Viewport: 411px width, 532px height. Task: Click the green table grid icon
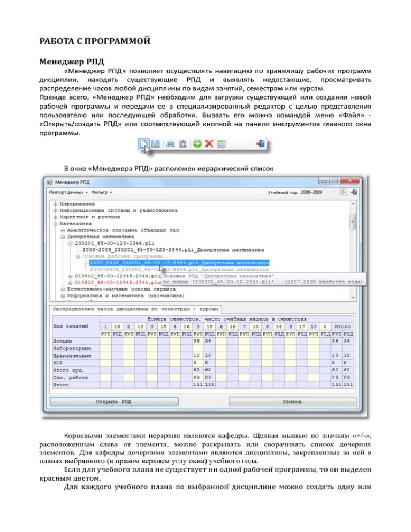tap(221, 144)
